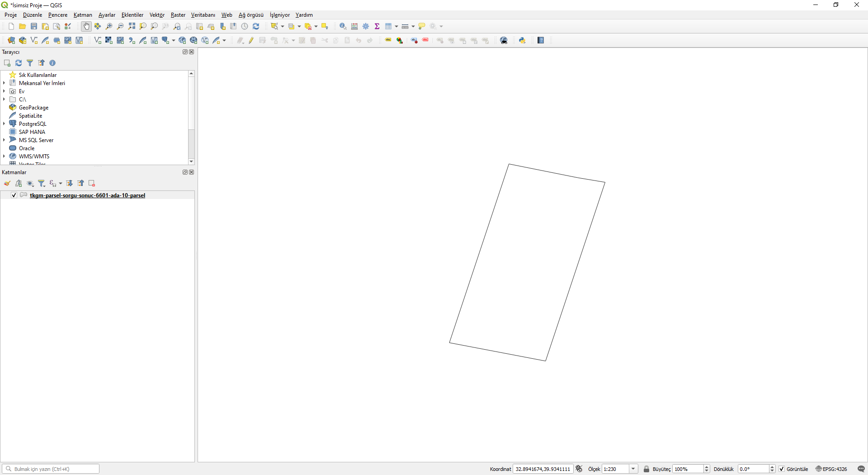
Task: Open the Eklentiler menu
Action: pyautogui.click(x=132, y=15)
